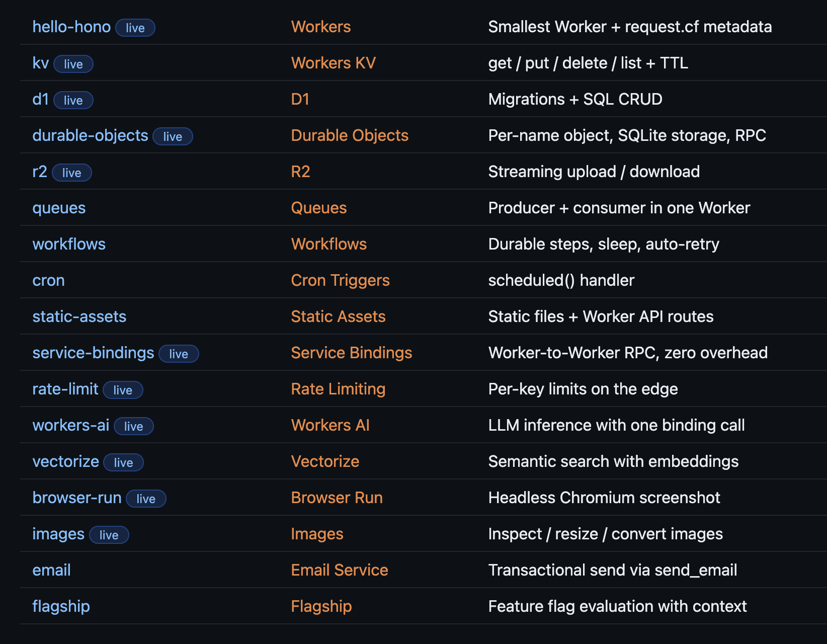Click the live badge beside rate-limit

[x=123, y=390]
